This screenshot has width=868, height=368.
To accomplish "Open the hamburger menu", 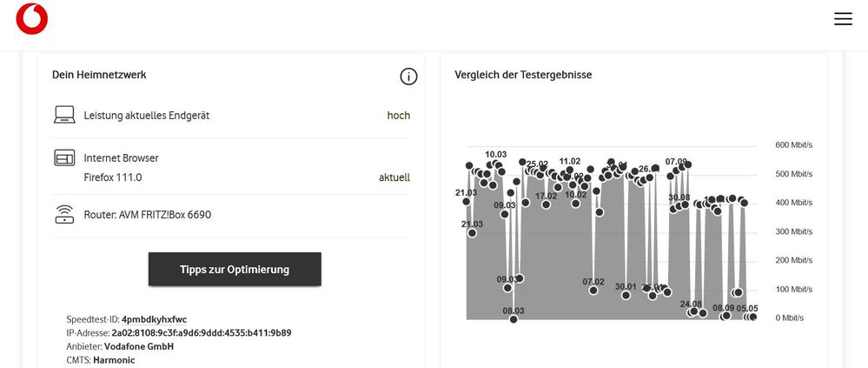I will click(x=843, y=19).
